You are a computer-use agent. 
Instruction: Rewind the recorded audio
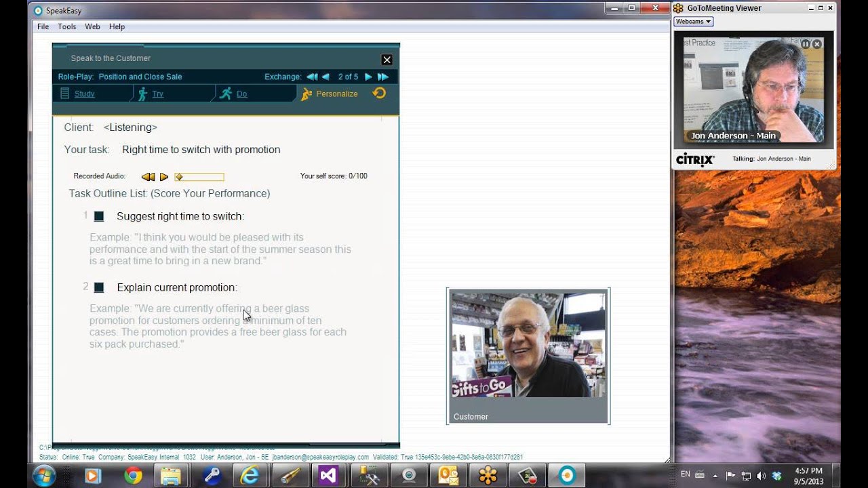(148, 177)
